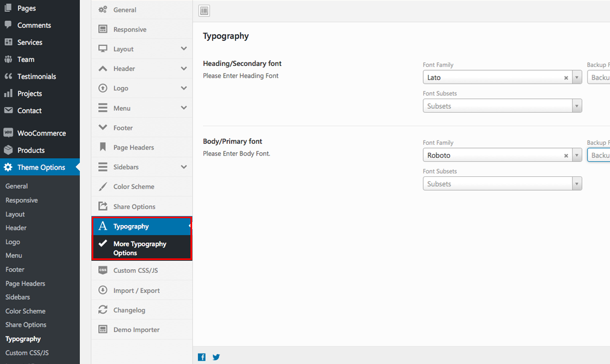Click the Color Scheme brush icon
The width and height of the screenshot is (610, 364).
click(102, 187)
